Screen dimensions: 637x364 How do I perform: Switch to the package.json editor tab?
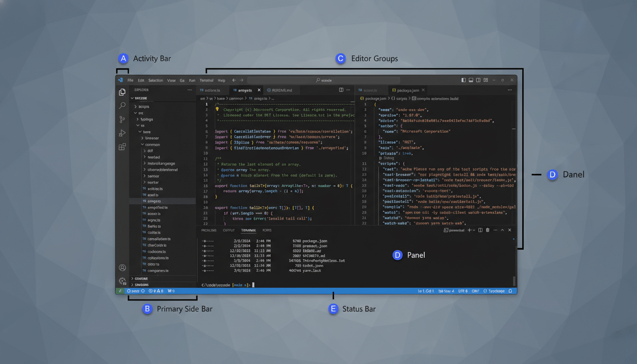click(408, 90)
